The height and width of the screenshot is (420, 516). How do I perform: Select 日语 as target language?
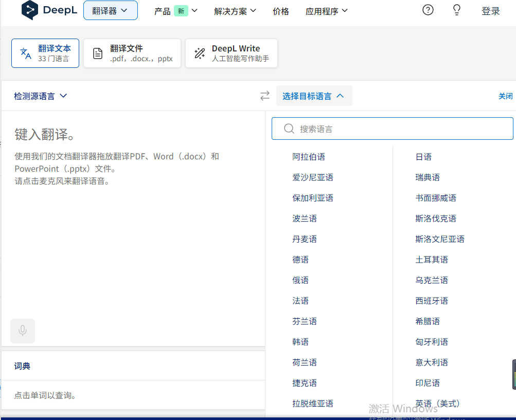(423, 157)
